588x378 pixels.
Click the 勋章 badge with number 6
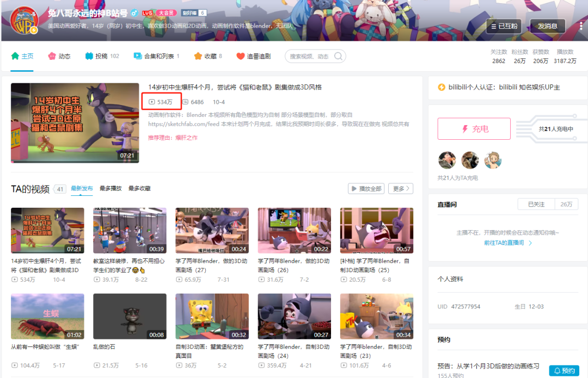194,13
